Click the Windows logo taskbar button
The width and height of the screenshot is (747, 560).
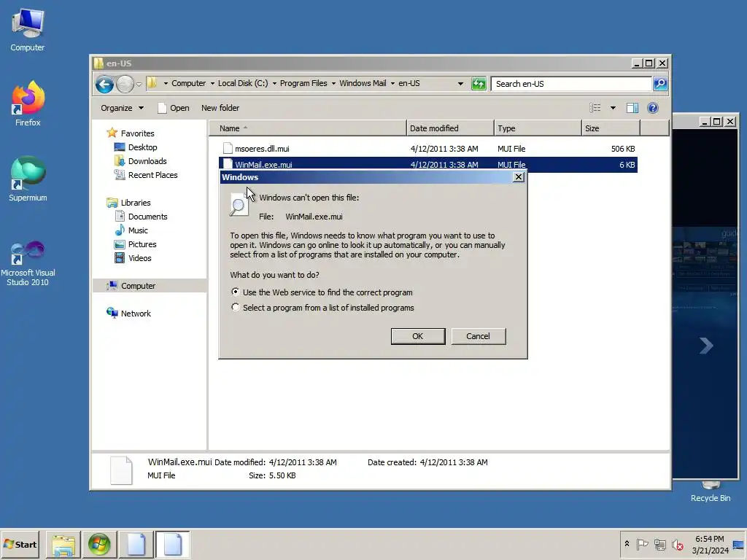pyautogui.click(x=99, y=544)
